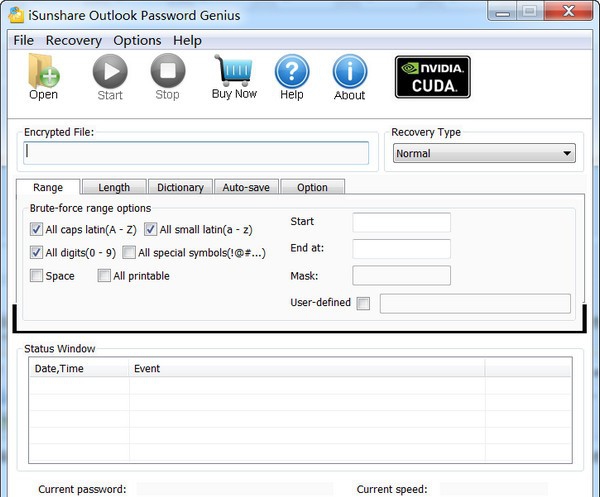Switch to the Dictionary tab
The image size is (600, 497).
180,187
